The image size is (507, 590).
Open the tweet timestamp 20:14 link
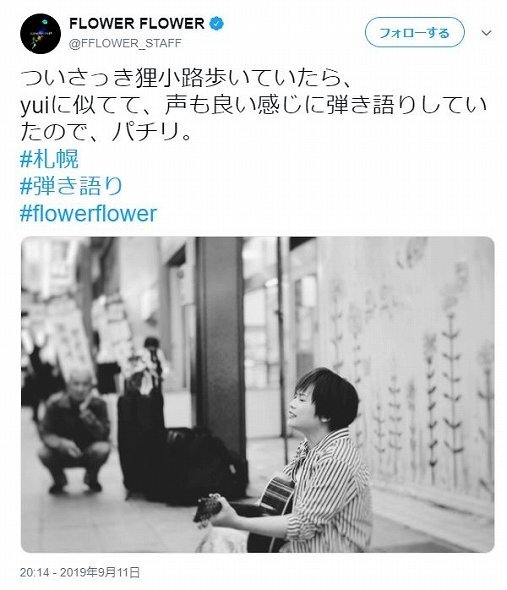(x=35, y=572)
